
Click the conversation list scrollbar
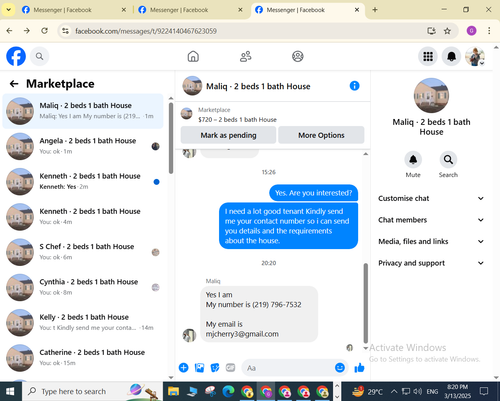tap(171, 138)
